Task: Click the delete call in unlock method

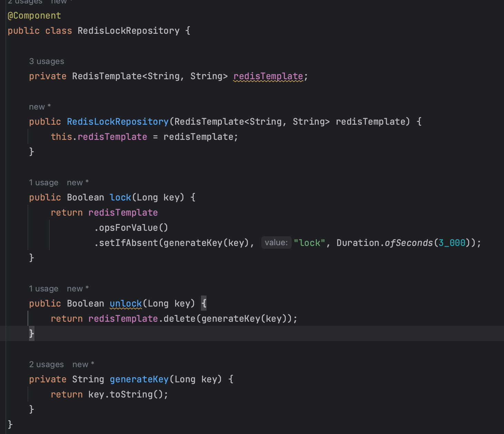Action: (180, 319)
